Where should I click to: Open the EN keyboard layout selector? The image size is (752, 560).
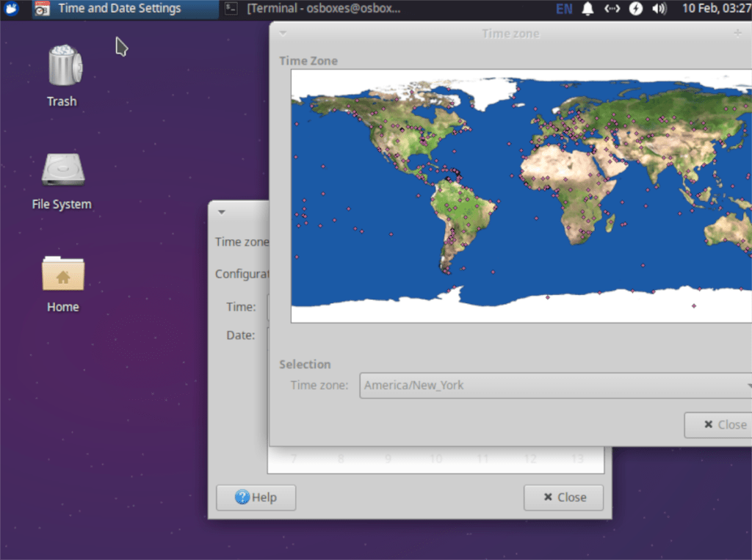(564, 8)
